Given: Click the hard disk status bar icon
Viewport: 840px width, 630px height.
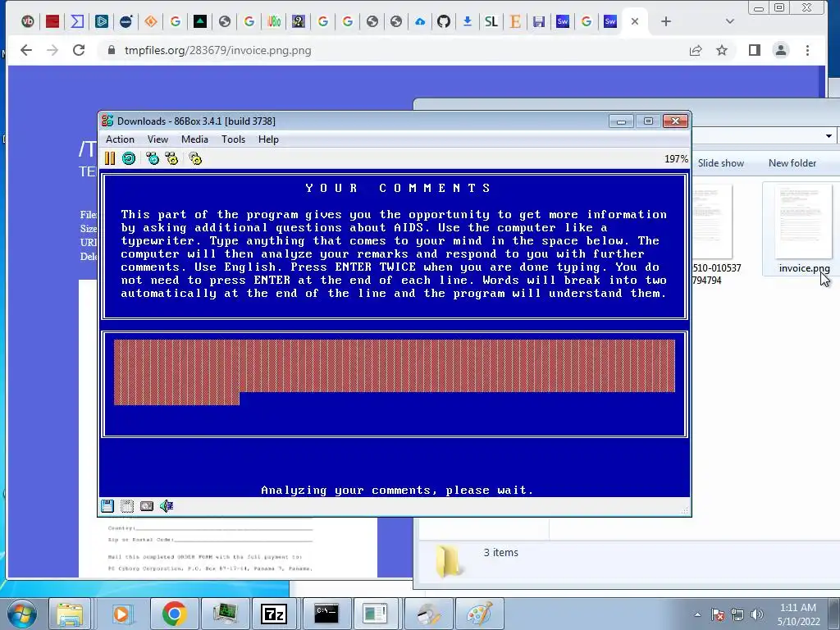Looking at the screenshot, I should tap(146, 505).
